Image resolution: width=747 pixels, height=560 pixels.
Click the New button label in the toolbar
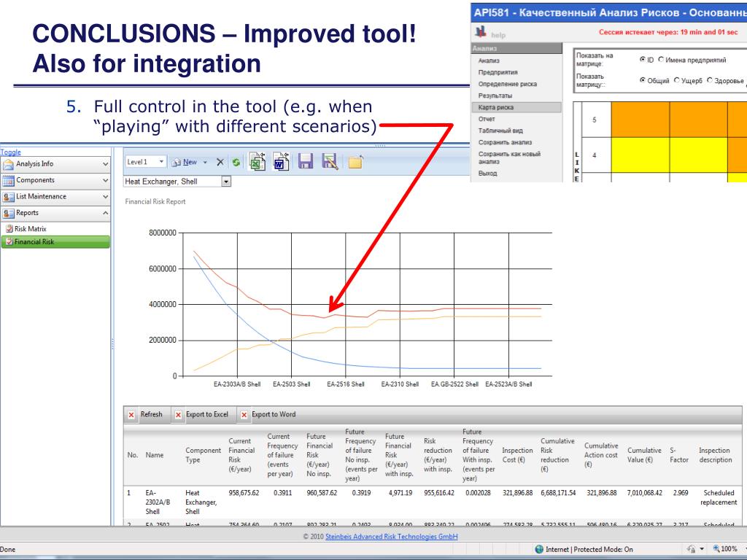190,163
